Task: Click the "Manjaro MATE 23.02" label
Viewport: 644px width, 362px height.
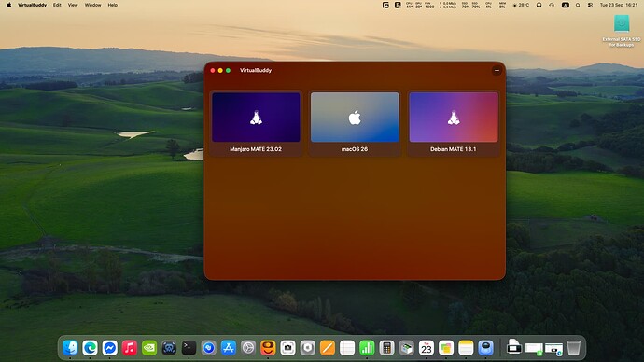Action: [x=256, y=149]
